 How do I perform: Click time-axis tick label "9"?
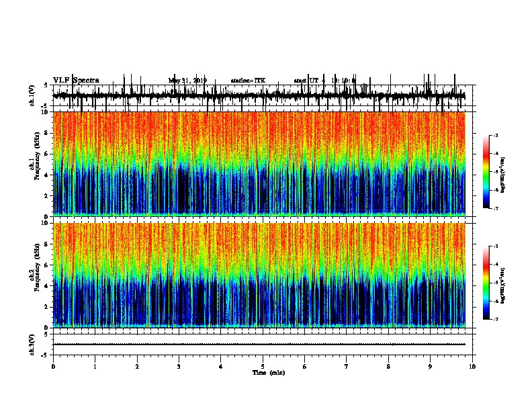pos(430,367)
